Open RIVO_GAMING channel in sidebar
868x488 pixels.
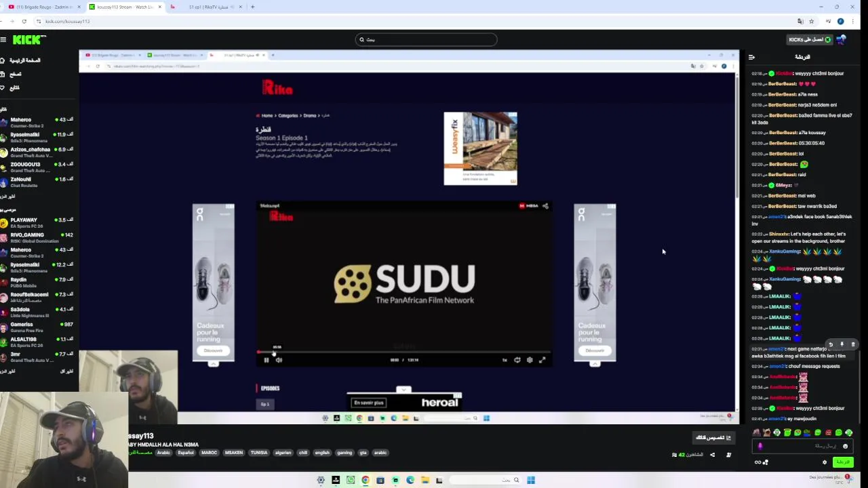coord(37,237)
